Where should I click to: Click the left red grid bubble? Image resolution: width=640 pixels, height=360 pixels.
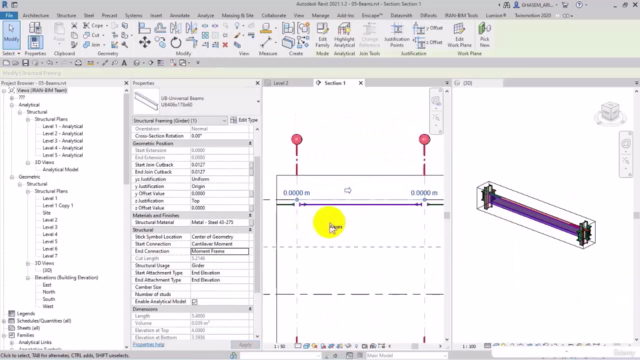(x=297, y=139)
